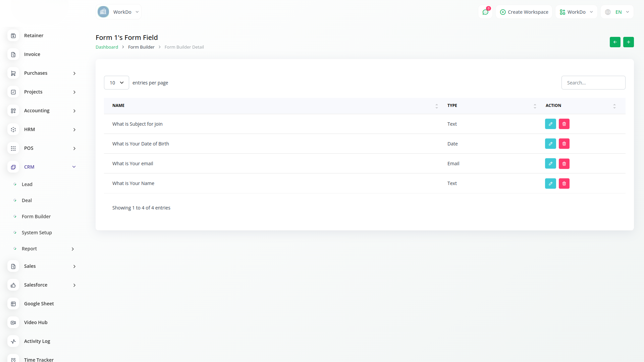
Task: Delete the 'What is Your Date of Birth' field
Action: click(564, 144)
